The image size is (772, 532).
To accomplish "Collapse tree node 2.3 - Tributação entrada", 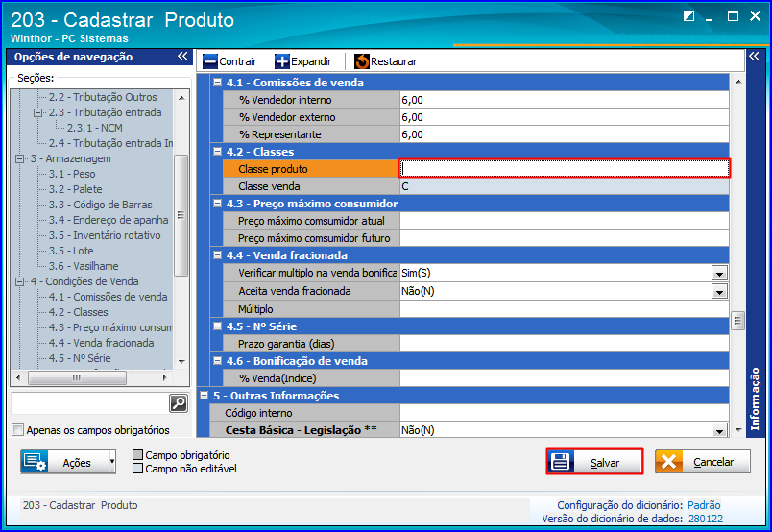I will click(x=37, y=112).
